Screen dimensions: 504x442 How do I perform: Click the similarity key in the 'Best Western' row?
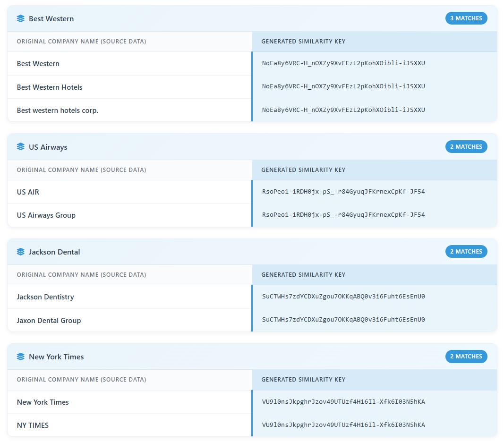pos(343,63)
